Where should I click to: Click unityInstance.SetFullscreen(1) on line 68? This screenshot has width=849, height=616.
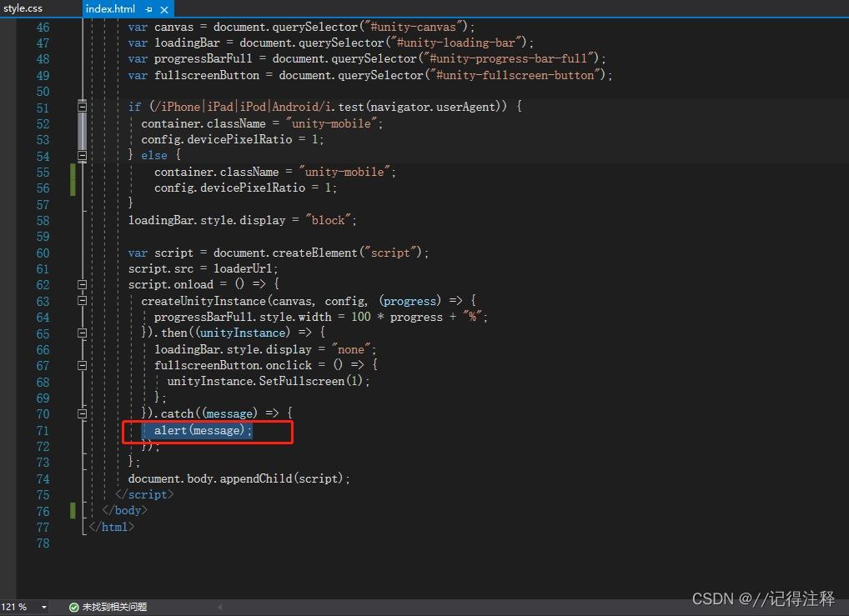pos(264,381)
